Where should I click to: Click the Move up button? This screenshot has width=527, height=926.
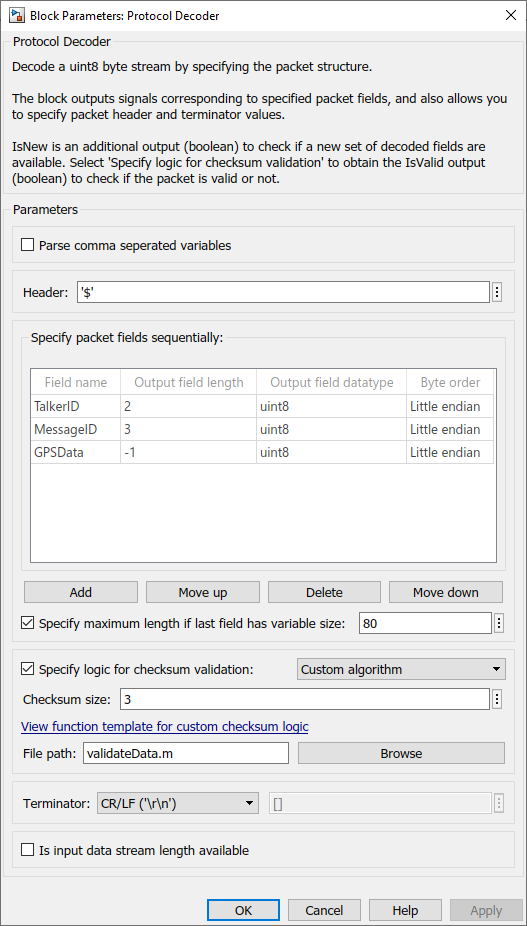203,592
